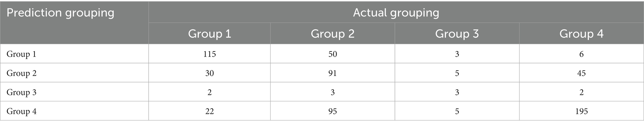Select the cell containing value 50
The width and height of the screenshot is (644, 126).
coord(333,54)
